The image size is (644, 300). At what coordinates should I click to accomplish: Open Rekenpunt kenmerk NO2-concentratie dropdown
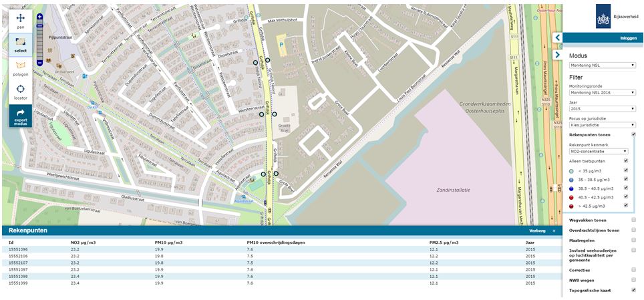[598, 152]
